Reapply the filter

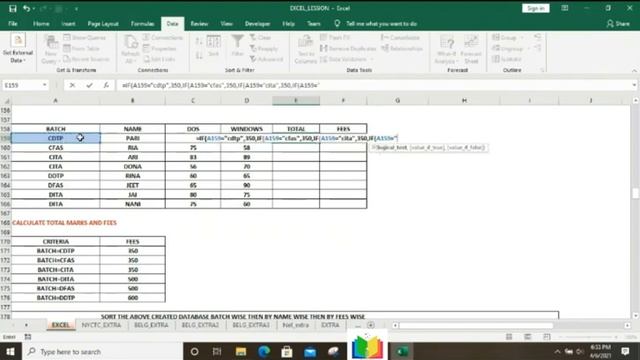tap(264, 49)
